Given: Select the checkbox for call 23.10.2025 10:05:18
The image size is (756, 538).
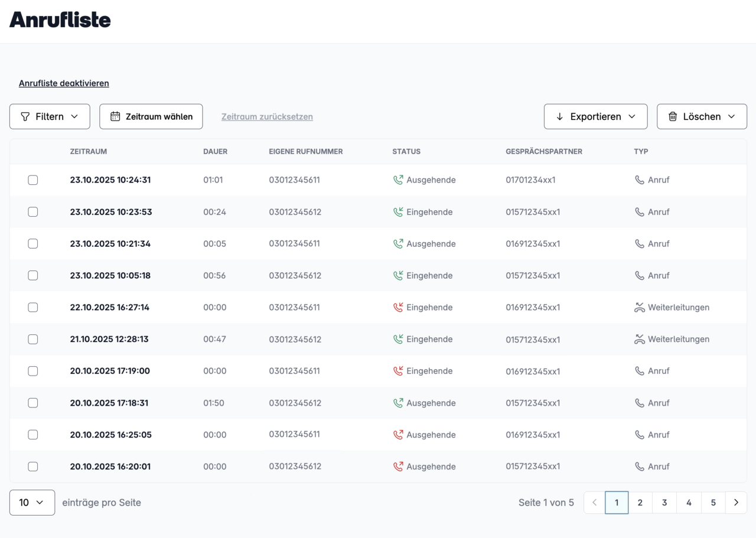Looking at the screenshot, I should 33,276.
